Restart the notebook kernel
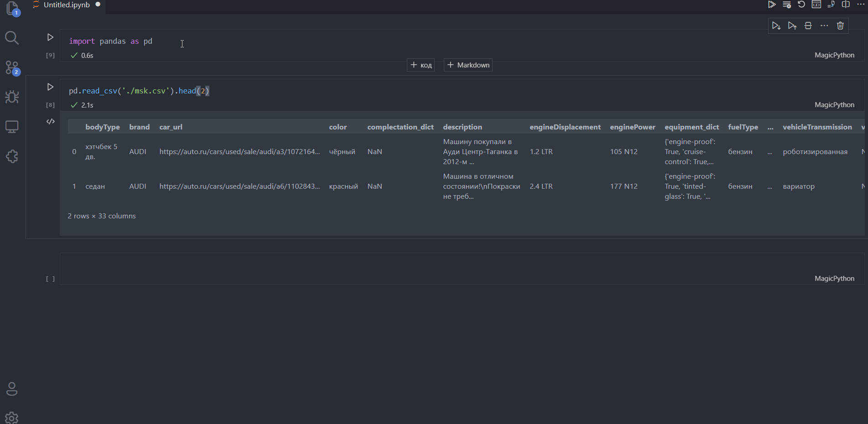Viewport: 868px width, 424px height. (801, 5)
